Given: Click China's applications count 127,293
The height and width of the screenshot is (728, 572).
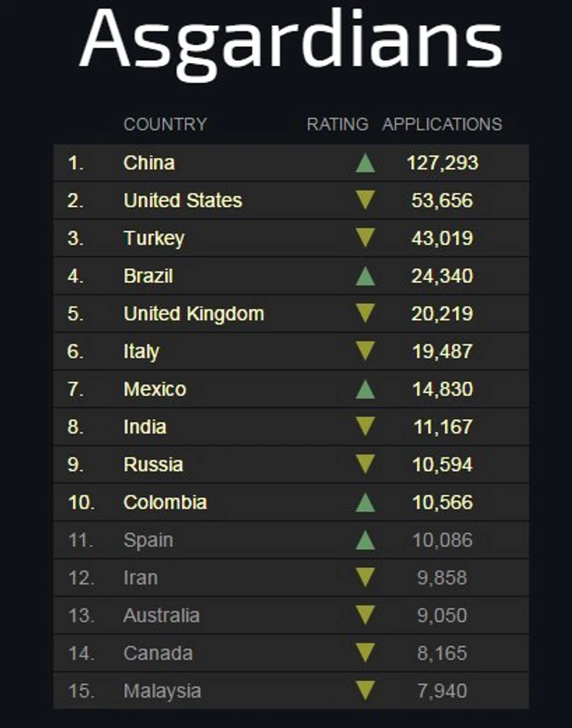Looking at the screenshot, I should click(x=442, y=163).
